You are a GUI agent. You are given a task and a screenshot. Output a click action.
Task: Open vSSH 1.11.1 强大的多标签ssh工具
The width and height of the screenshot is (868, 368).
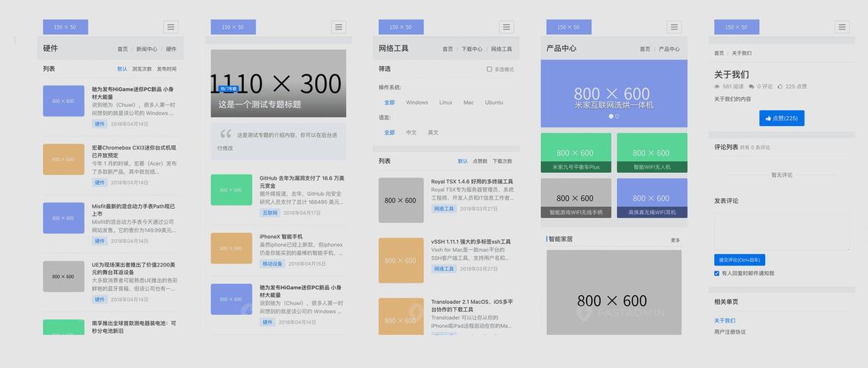pos(471,242)
